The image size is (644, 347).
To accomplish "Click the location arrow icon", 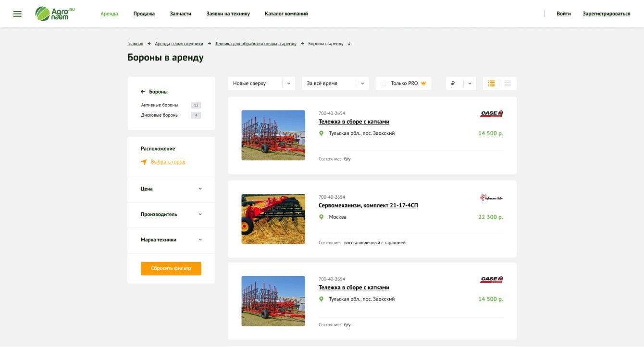I will (144, 162).
